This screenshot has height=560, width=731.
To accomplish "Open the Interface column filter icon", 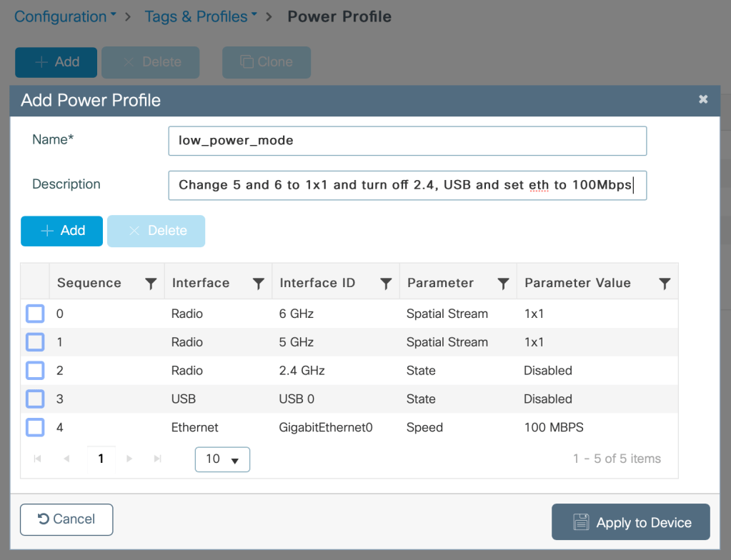I will pos(259,284).
